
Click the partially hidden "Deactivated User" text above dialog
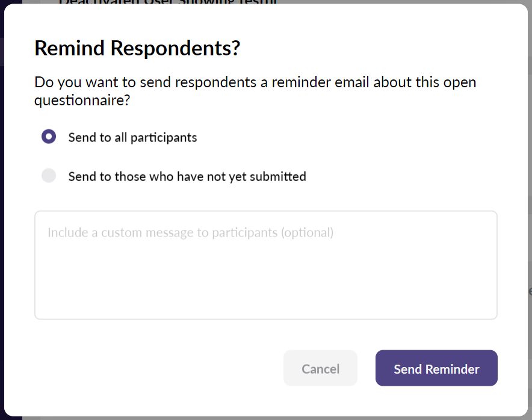(167, 2)
